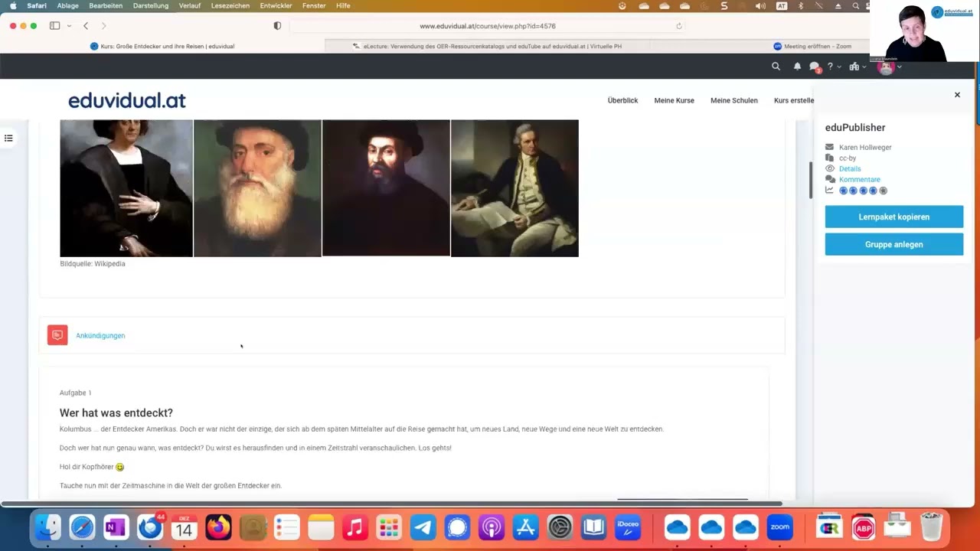
Task: Click the eduPublisher star rating row
Action: pos(863,191)
